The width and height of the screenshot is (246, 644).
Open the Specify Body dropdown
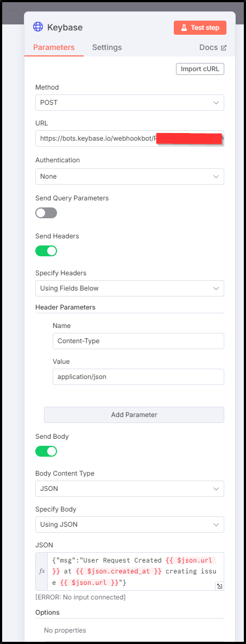click(130, 525)
